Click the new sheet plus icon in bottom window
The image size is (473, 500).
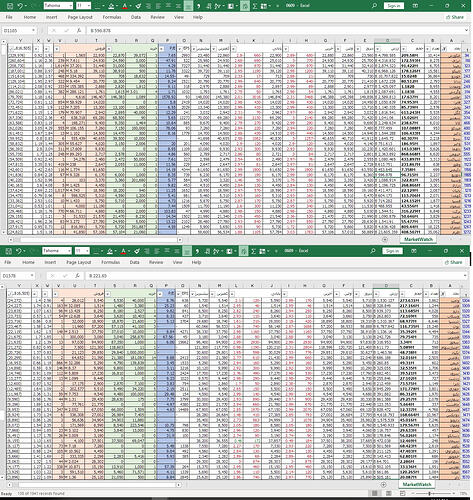point(383,484)
